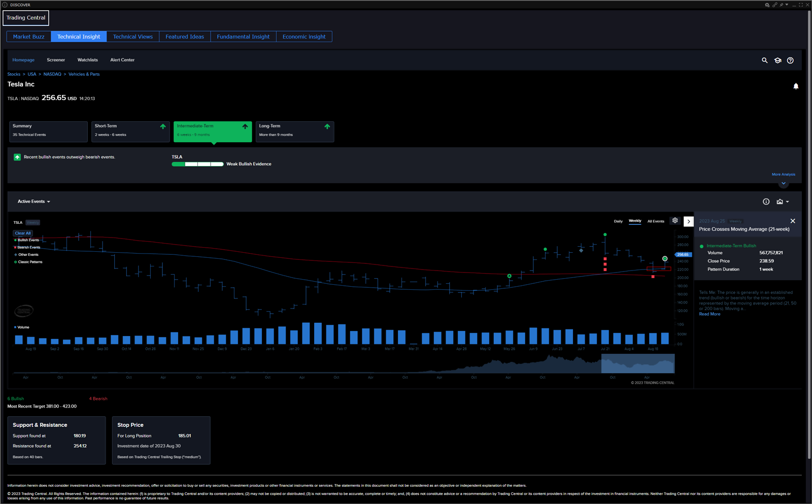
Task: Select the highlighted range in the mini timeline navigator
Action: [637, 363]
